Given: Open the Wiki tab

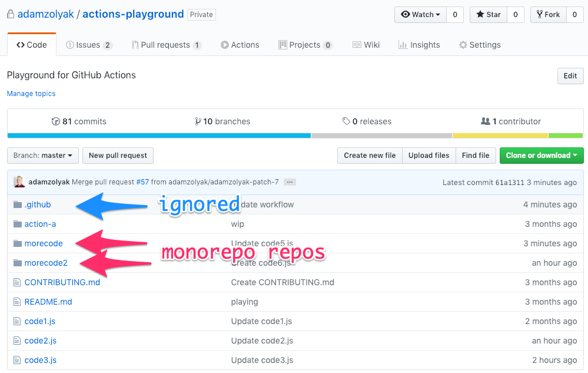Looking at the screenshot, I should [366, 45].
